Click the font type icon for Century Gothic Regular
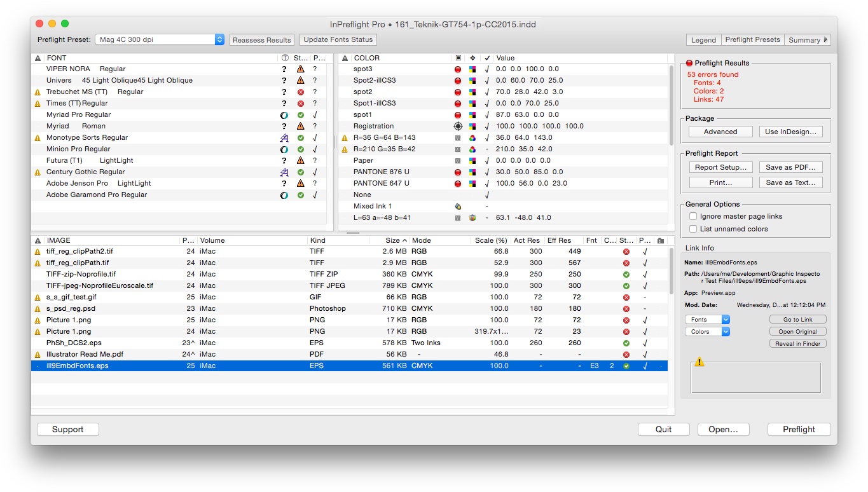 [284, 172]
